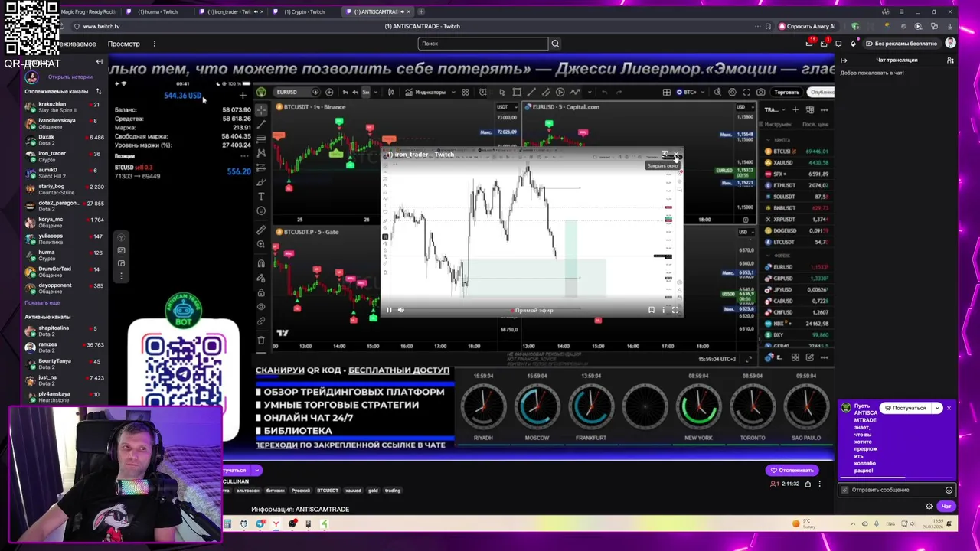
Task: Click the trash remove drawings icon
Action: click(x=261, y=340)
